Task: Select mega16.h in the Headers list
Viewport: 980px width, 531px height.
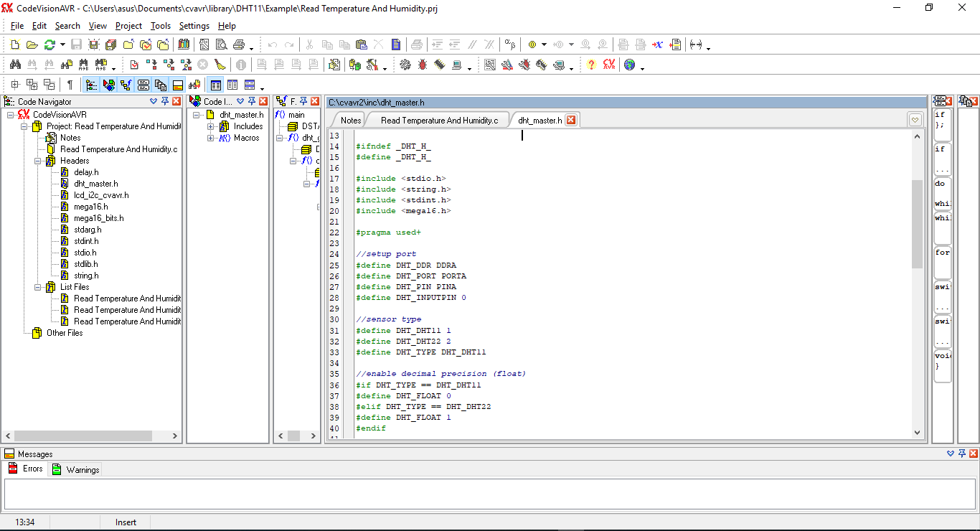Action: [x=90, y=207]
